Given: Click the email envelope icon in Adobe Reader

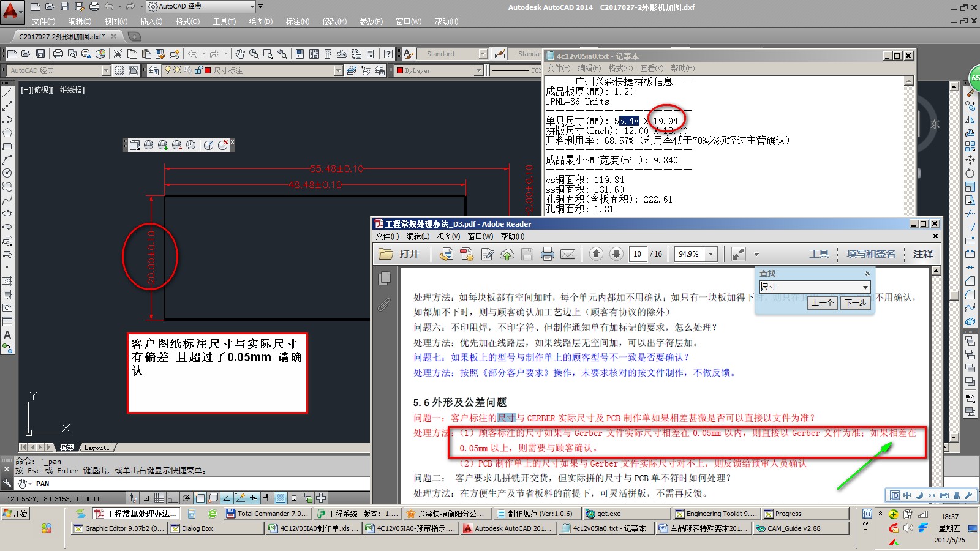Looking at the screenshot, I should click(568, 253).
